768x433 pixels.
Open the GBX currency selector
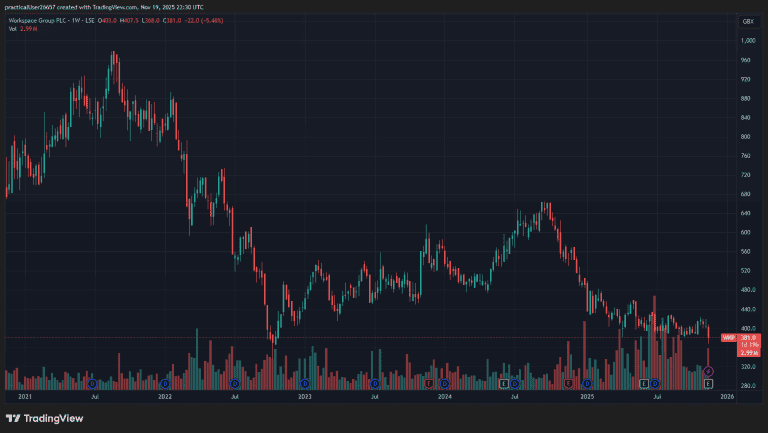coord(747,21)
